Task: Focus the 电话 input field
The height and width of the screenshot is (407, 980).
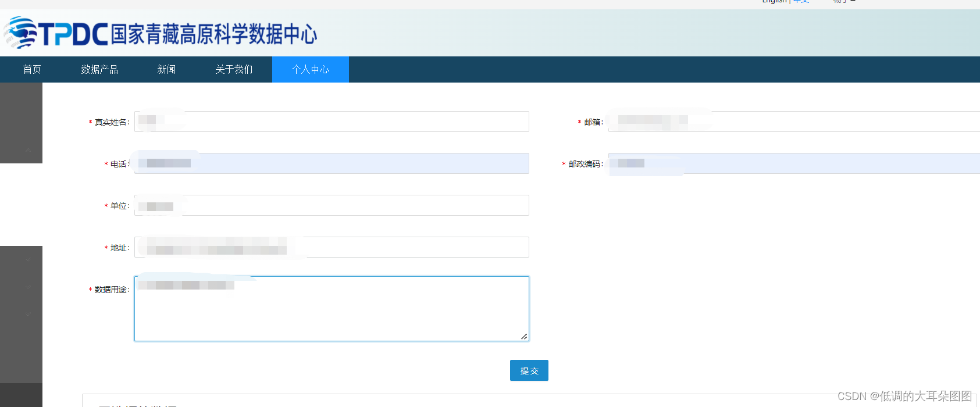Action: point(332,163)
